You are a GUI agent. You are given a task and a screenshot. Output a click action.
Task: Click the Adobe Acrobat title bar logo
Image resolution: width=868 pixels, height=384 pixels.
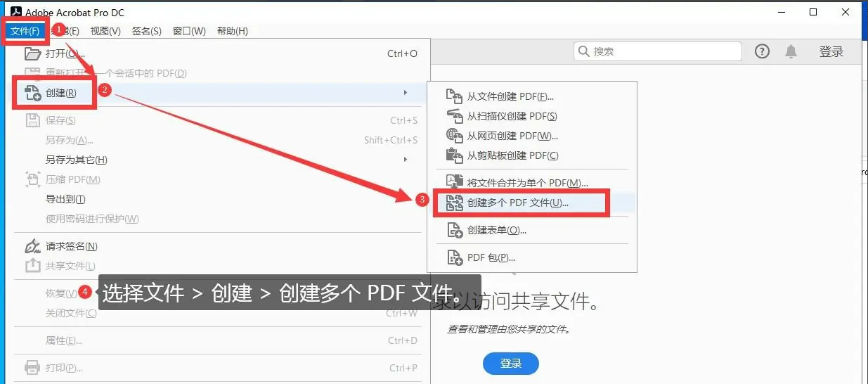pos(15,12)
